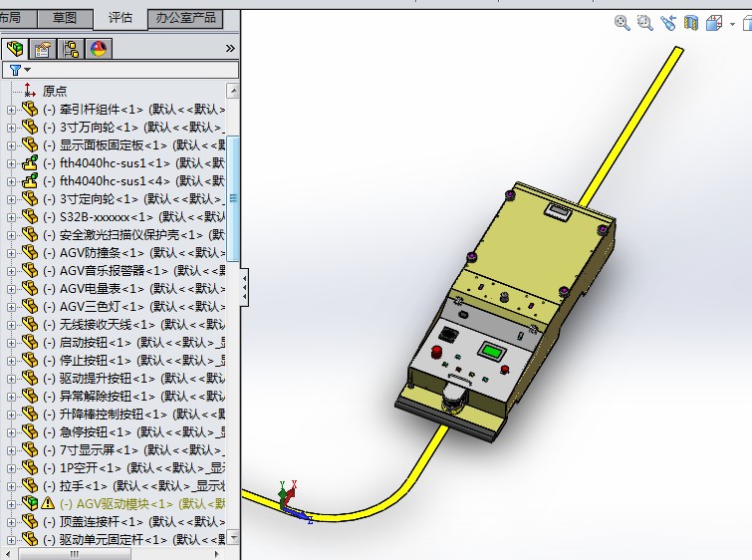Collapse the feature tree panel handle
Viewport: 752px width, 560px height.
click(x=245, y=287)
